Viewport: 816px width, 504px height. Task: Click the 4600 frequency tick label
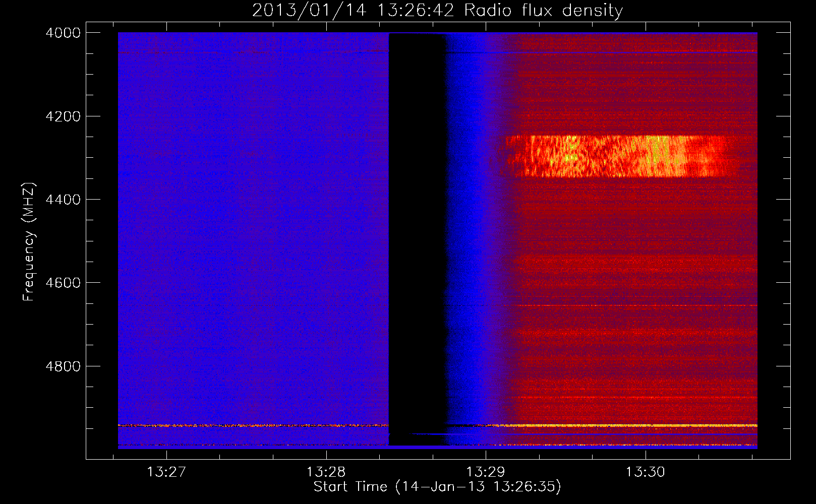63,283
